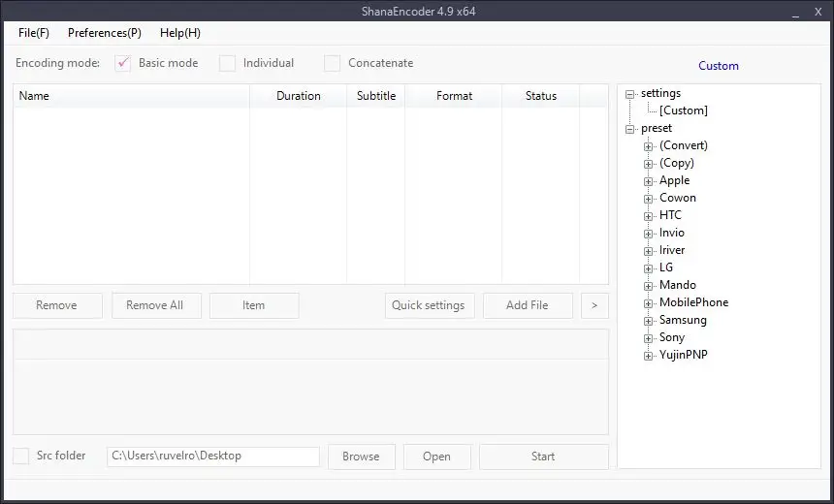
Task: Click the output folder path field
Action: pyautogui.click(x=213, y=457)
